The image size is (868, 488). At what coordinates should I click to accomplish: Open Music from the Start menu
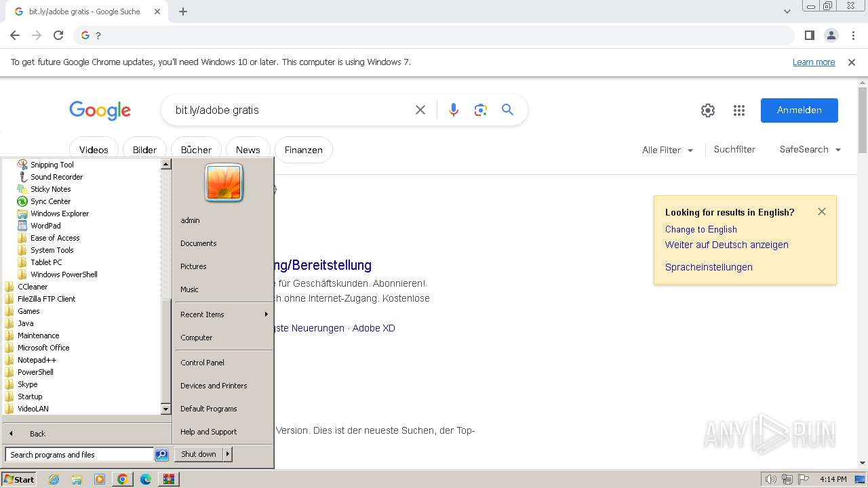[189, 289]
